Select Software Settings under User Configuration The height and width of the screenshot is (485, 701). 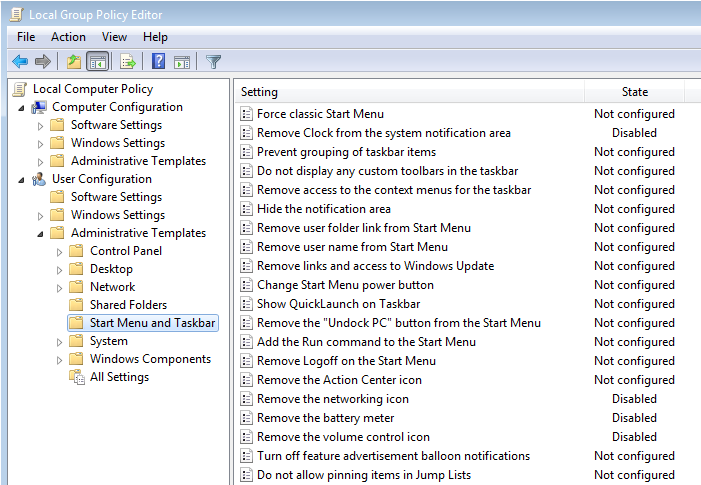point(116,197)
